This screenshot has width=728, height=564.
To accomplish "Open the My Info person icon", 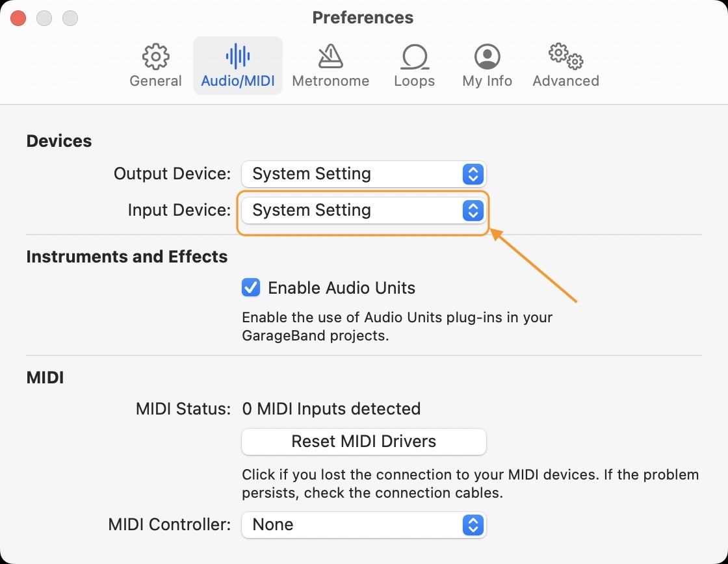I will tap(487, 57).
